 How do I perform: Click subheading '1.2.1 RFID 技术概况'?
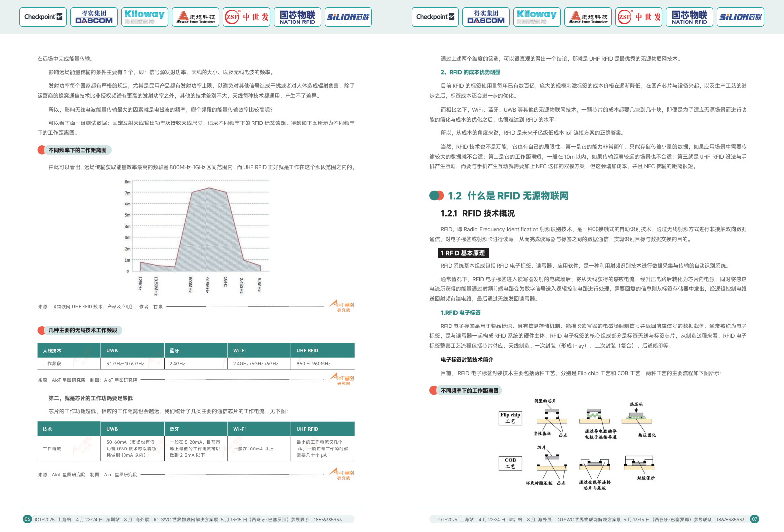tap(478, 213)
